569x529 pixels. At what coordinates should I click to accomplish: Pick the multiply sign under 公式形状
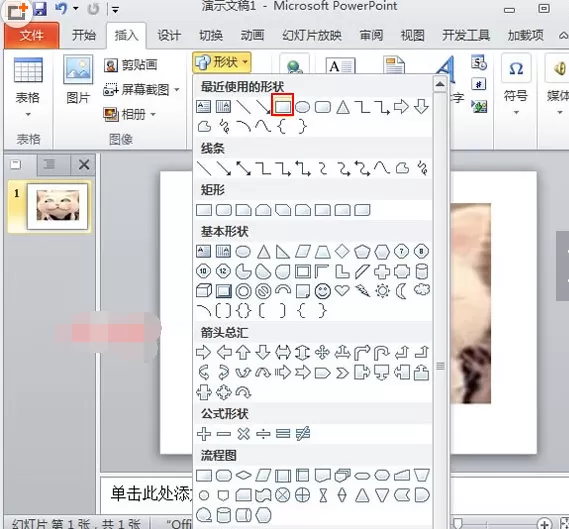pyautogui.click(x=243, y=434)
